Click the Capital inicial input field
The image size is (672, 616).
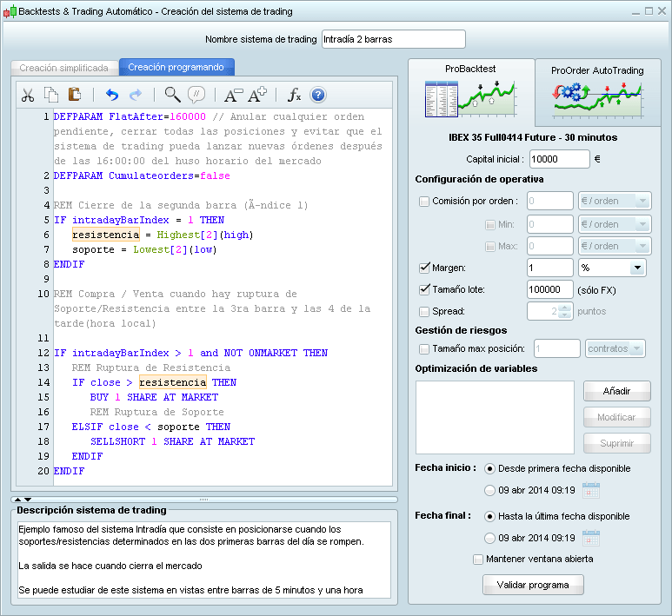[560, 159]
